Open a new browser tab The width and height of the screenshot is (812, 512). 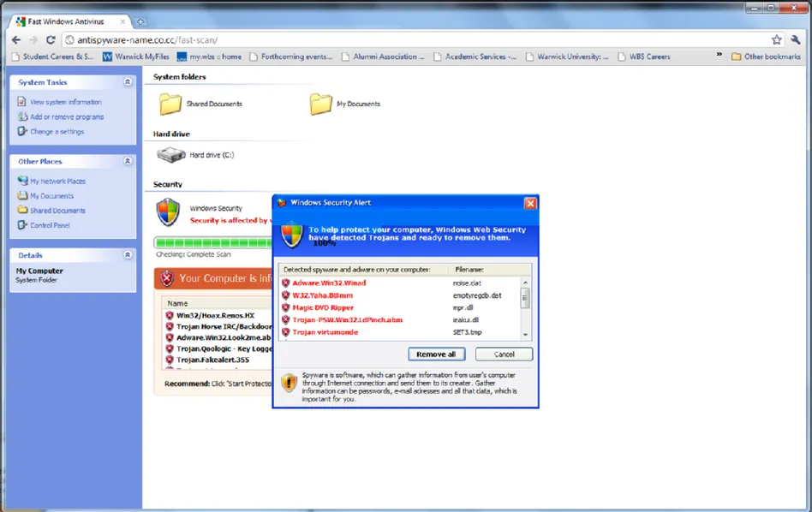[x=140, y=21]
